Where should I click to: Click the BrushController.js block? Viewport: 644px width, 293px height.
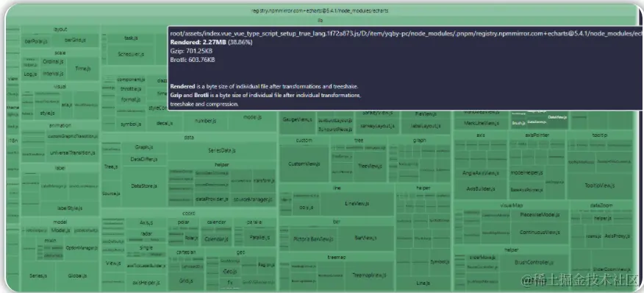pos(534,262)
